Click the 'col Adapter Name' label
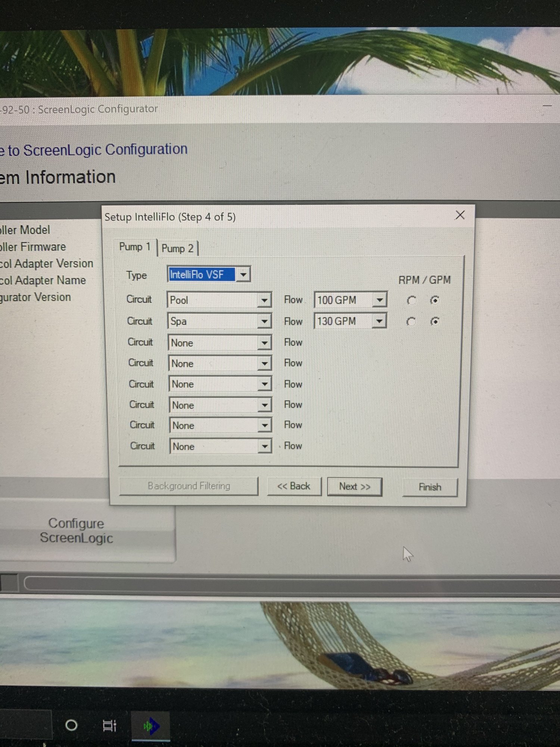 [x=43, y=280]
